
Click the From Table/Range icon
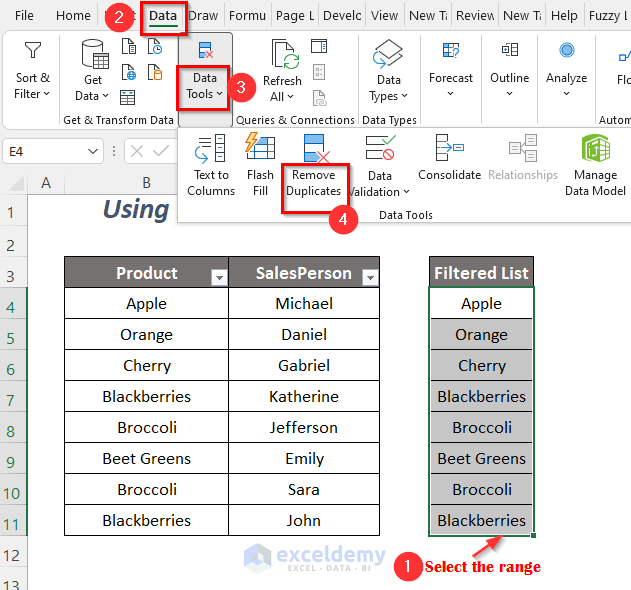pyautogui.click(x=128, y=97)
